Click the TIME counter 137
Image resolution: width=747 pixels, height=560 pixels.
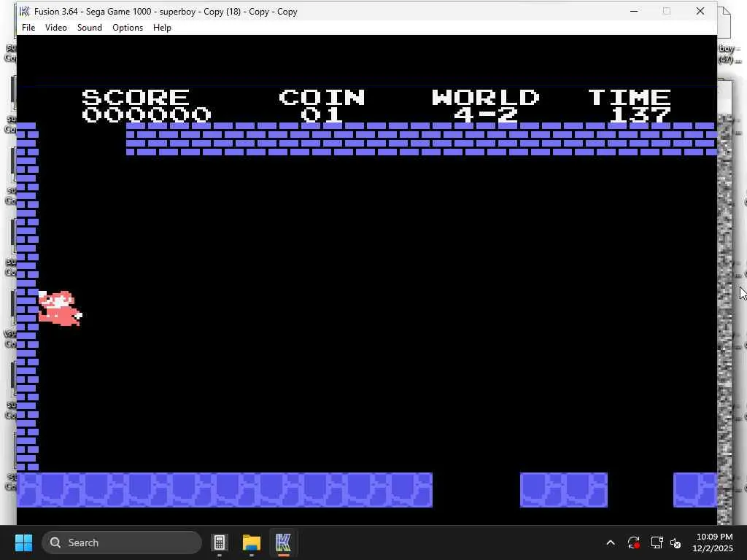tap(640, 114)
